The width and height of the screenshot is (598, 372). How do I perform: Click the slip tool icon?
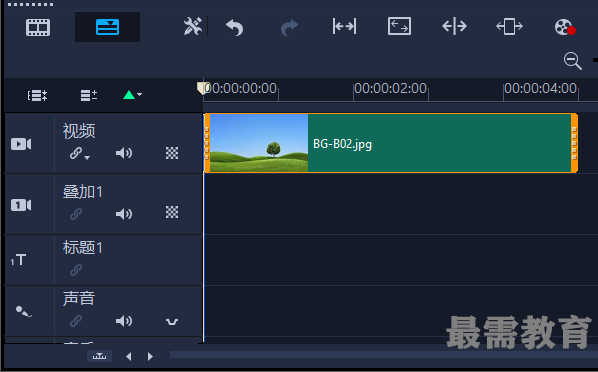(x=344, y=27)
